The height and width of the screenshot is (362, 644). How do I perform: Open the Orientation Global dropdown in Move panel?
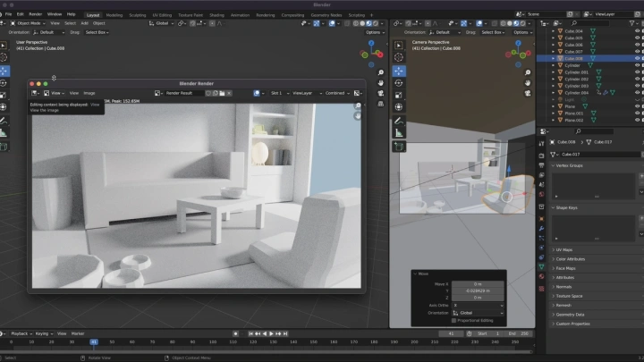coord(478,312)
